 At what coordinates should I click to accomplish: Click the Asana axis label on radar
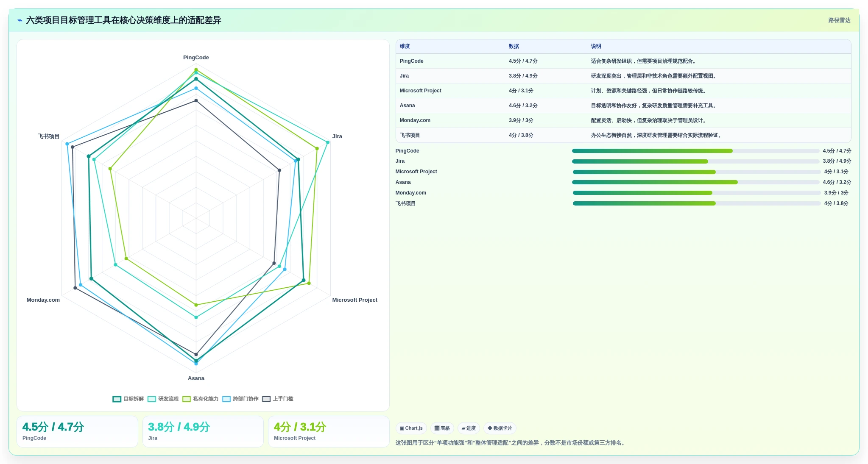(196, 378)
